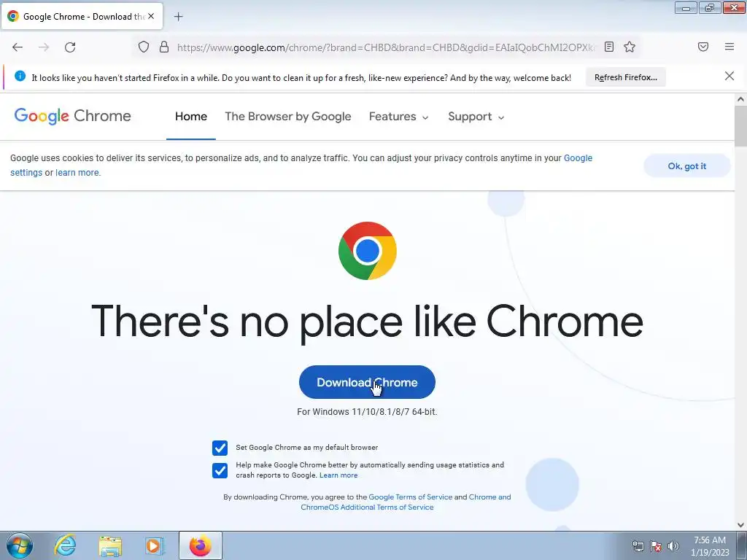Click the large Chrome logo image

pyautogui.click(x=368, y=251)
